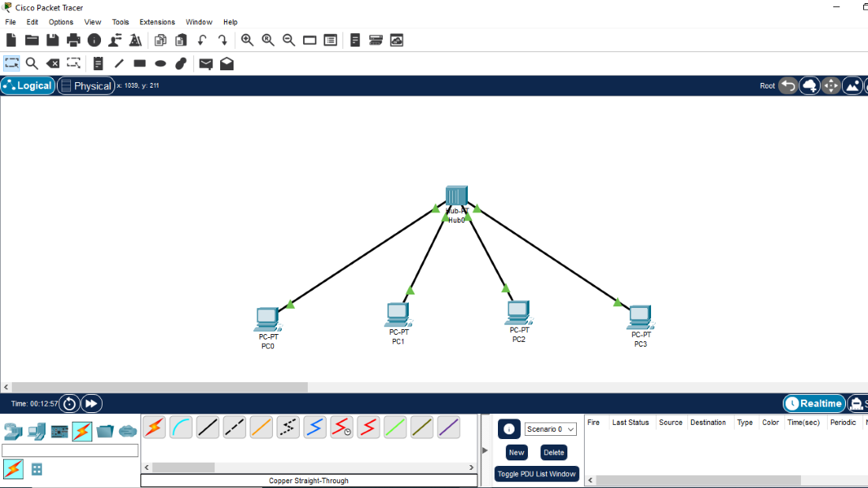Open the Scenario 0 dropdown
This screenshot has width=868, height=488.
[x=550, y=430]
